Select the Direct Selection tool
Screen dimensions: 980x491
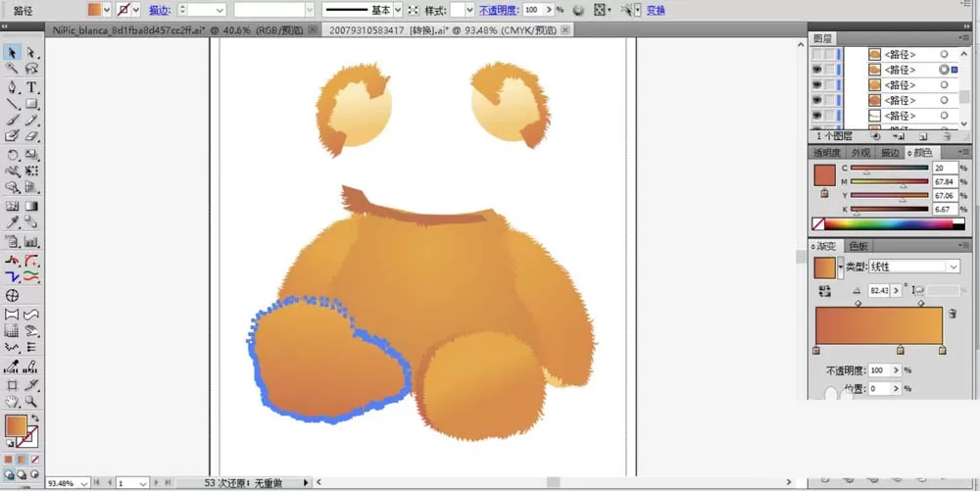(x=31, y=53)
